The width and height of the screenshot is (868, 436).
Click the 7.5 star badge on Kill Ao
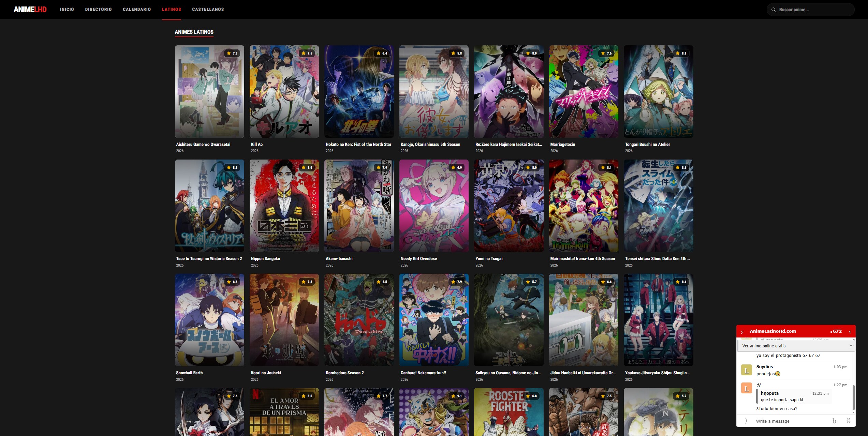tap(307, 53)
